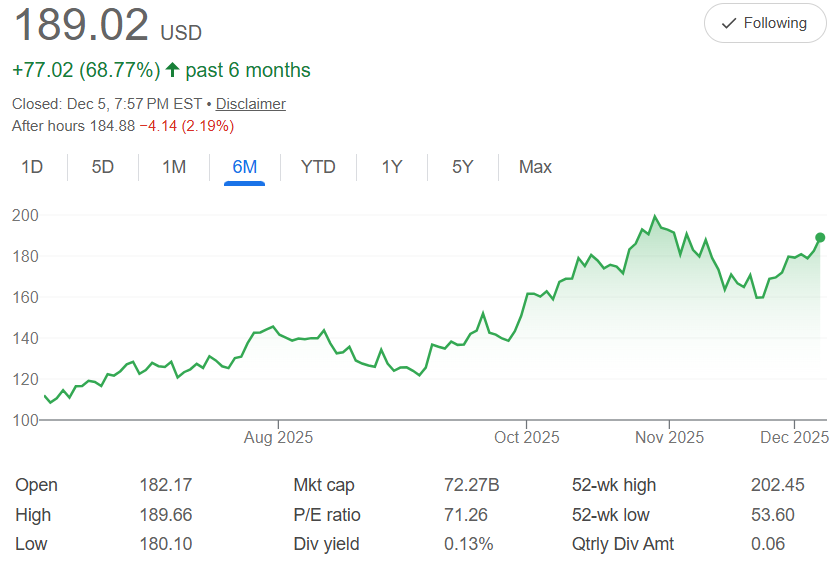Click the Aug 2025 axis label
This screenshot has height=562, width=840.
(x=278, y=437)
